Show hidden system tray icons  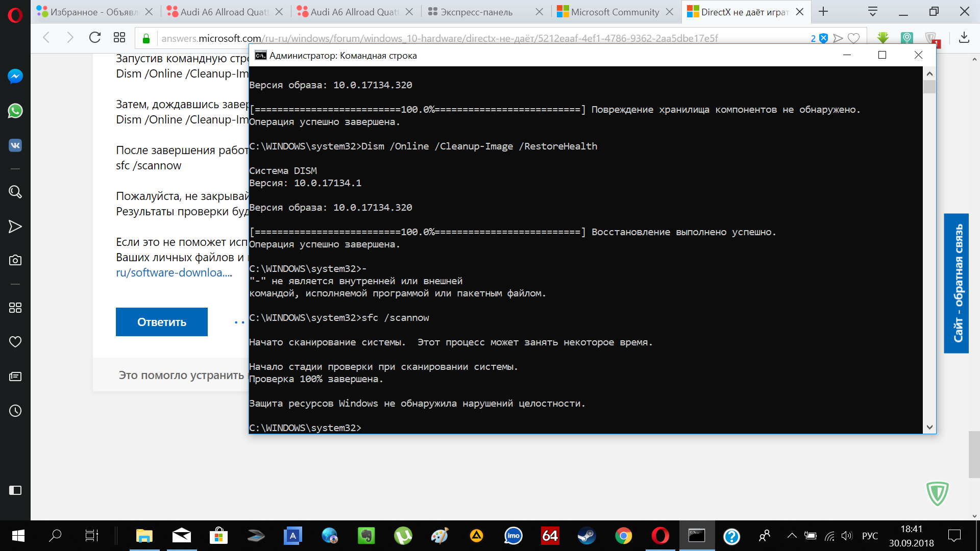click(x=792, y=536)
